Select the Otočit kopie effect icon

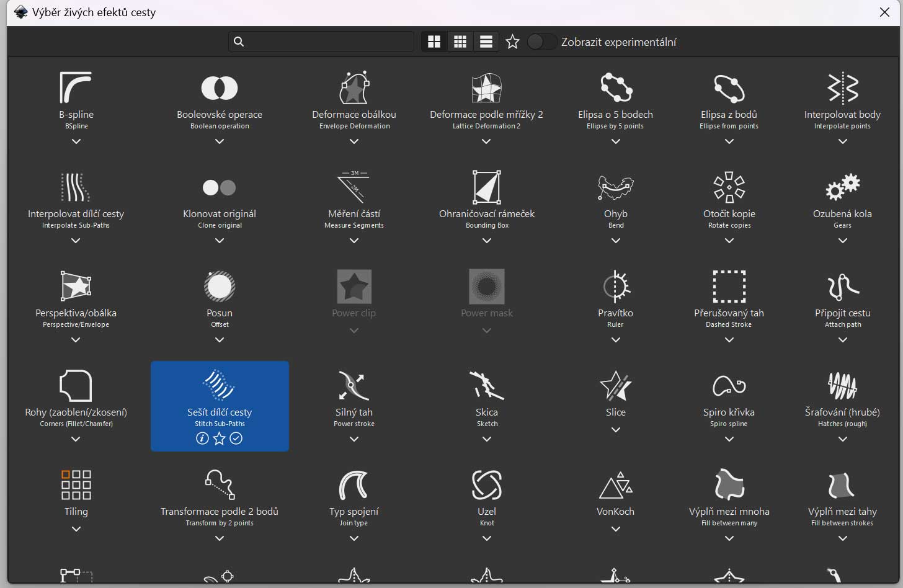click(729, 187)
